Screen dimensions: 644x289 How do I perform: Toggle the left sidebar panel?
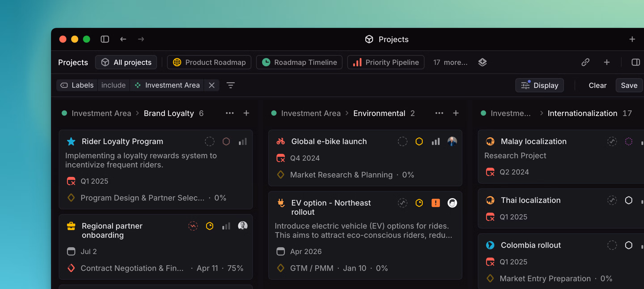(105, 39)
